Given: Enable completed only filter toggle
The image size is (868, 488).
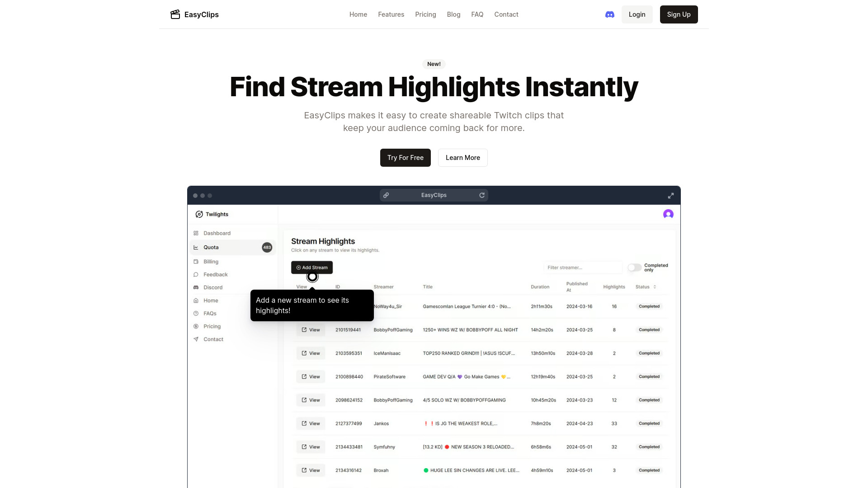Looking at the screenshot, I should tap(634, 267).
